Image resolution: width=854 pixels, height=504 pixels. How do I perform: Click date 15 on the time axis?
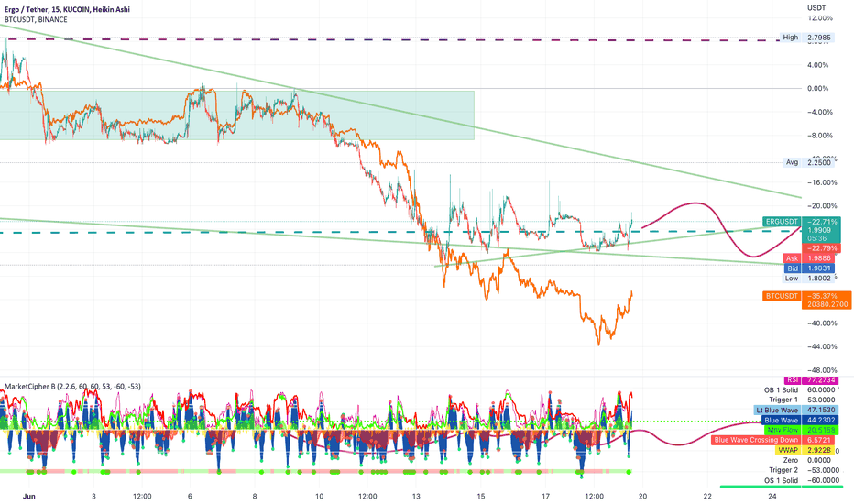coord(481,496)
